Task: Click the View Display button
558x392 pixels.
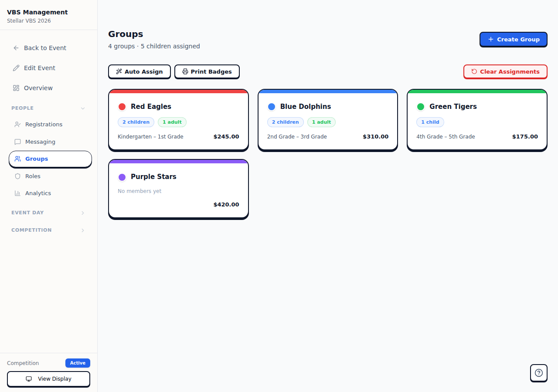Action: pos(48,379)
